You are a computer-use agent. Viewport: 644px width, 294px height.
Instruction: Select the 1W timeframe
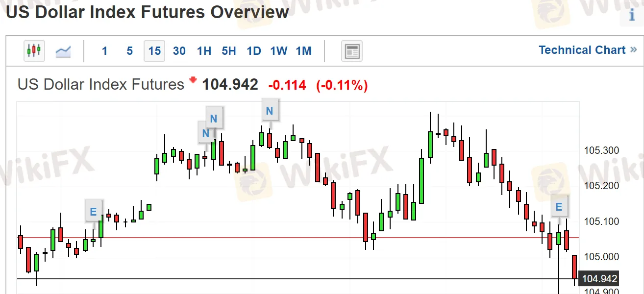279,51
